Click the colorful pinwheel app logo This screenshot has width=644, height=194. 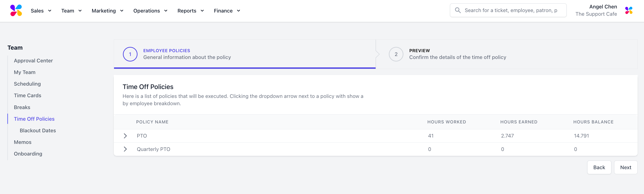(x=16, y=10)
